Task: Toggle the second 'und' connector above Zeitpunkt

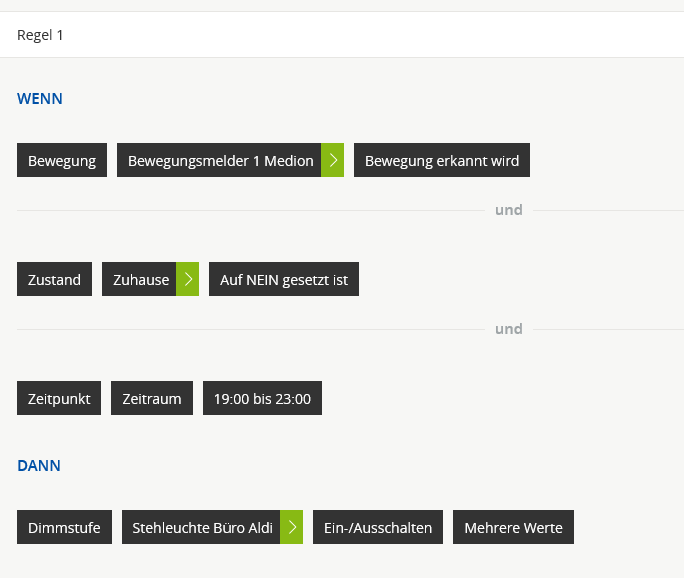Action: pyautogui.click(x=508, y=329)
